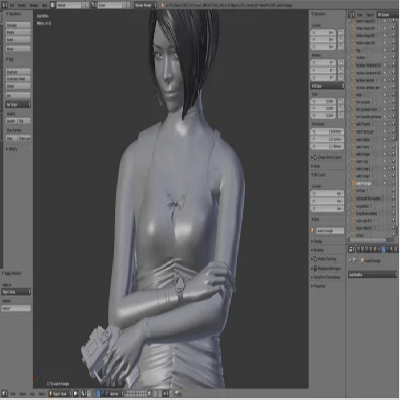Toggle the Motion Tracking panel checkbox

(x=315, y=259)
